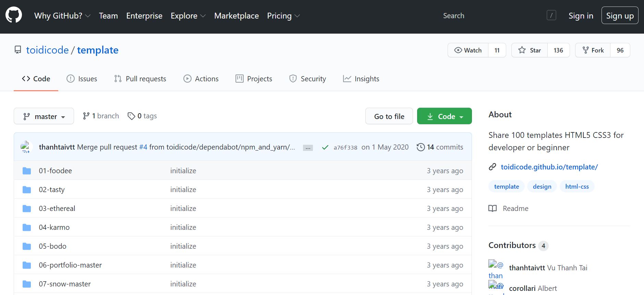View the 1 branch link
Viewport: 644px width, 295px height.
[x=101, y=116]
